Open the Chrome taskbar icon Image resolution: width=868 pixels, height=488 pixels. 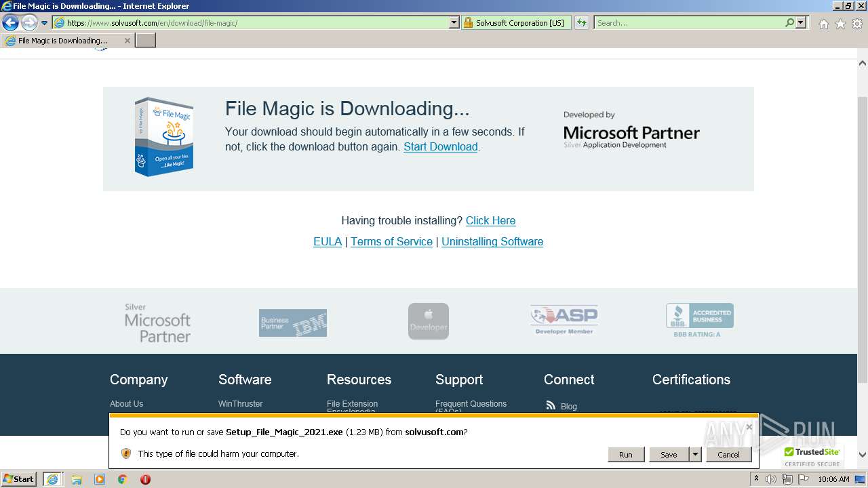123,479
